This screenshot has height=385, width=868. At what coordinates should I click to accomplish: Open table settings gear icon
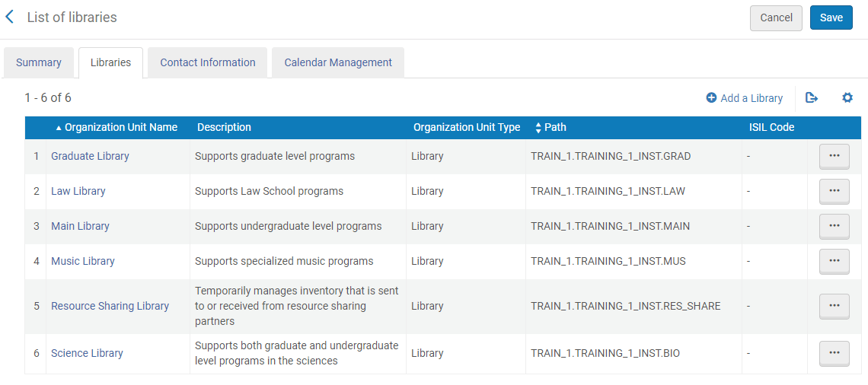(847, 98)
